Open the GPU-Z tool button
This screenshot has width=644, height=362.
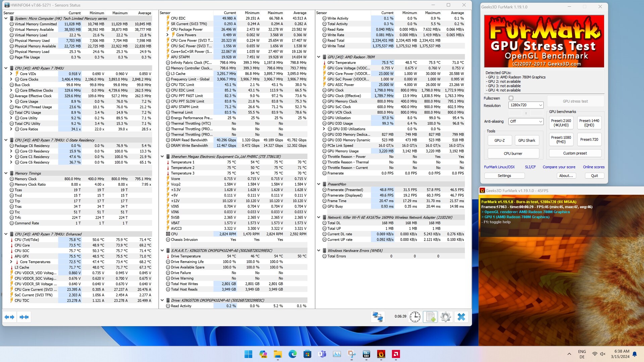499,140
